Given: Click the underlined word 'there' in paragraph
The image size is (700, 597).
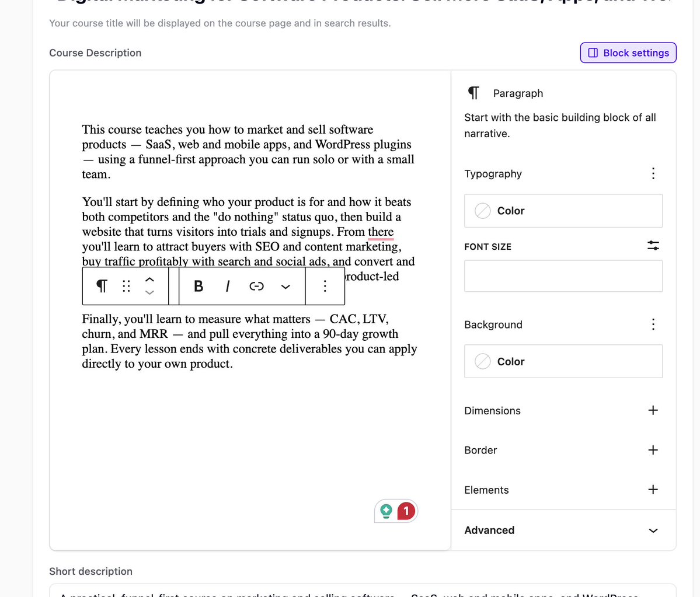Looking at the screenshot, I should (x=381, y=232).
